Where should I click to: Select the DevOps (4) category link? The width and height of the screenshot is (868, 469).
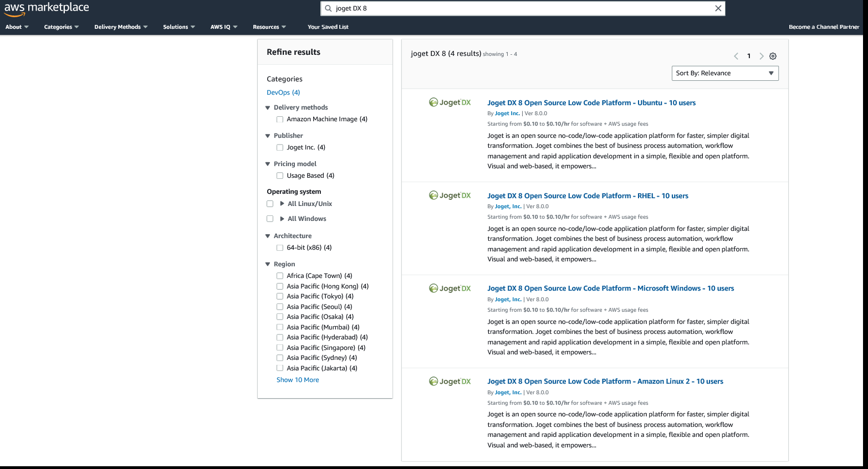click(283, 92)
